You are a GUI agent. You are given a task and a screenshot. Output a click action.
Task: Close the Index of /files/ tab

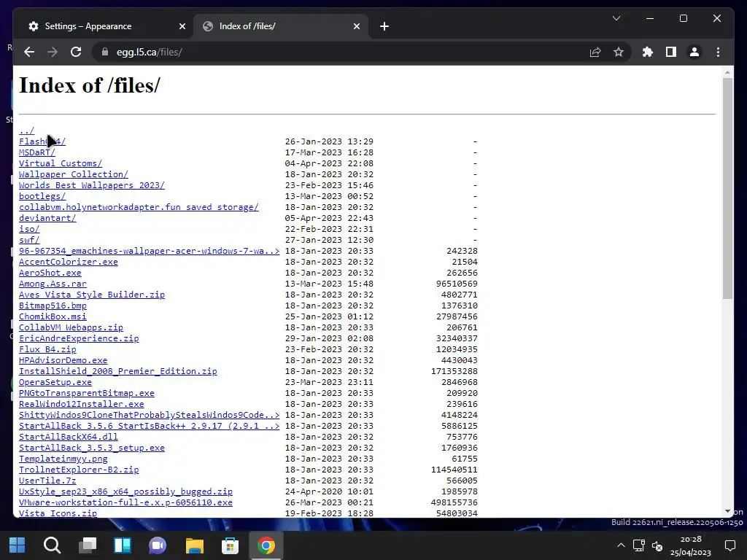[x=356, y=26]
